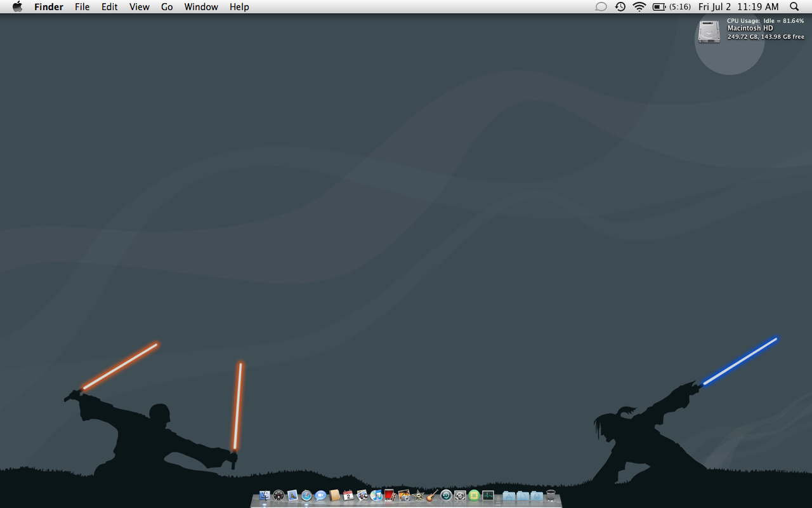This screenshot has height=508, width=812.
Task: Launch Time Machine from the Dock
Action: [x=446, y=495]
